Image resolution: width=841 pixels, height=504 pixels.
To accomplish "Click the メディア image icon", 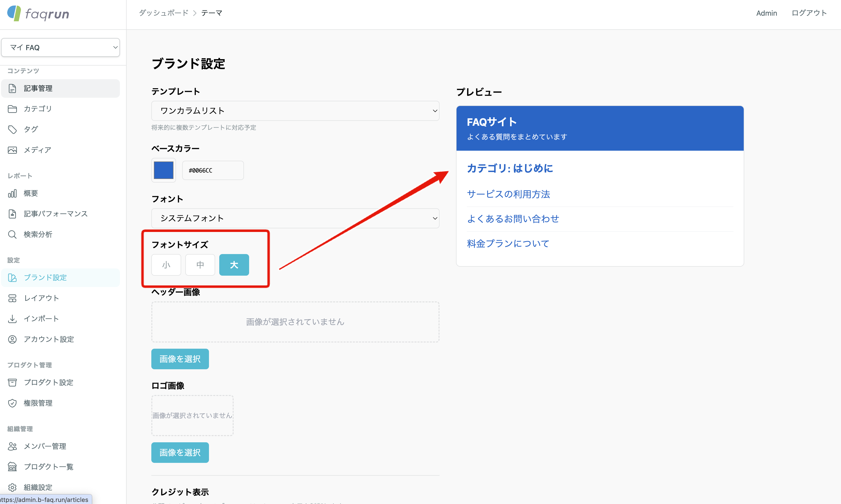I will (12, 150).
